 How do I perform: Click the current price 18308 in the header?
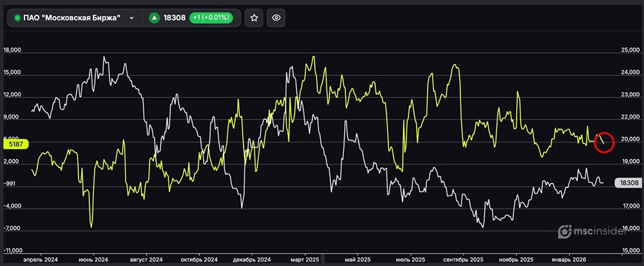coord(175,18)
